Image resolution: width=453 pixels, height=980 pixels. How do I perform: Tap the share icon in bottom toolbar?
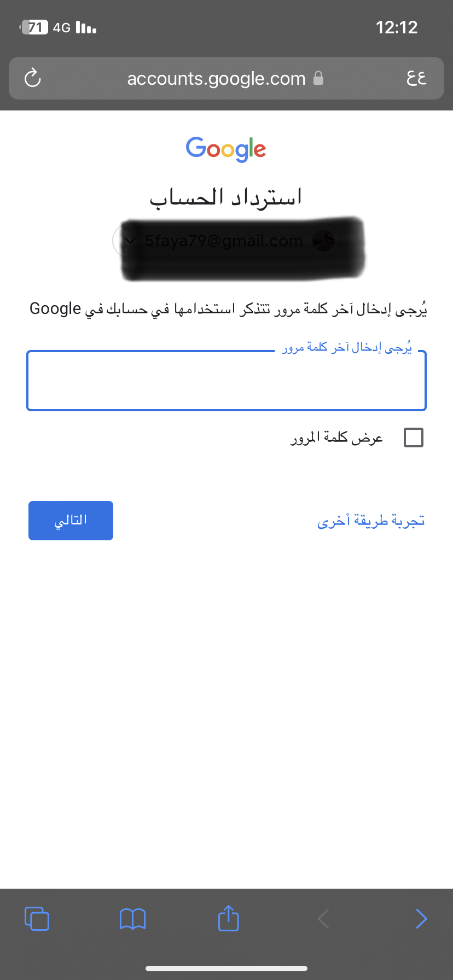(228, 918)
